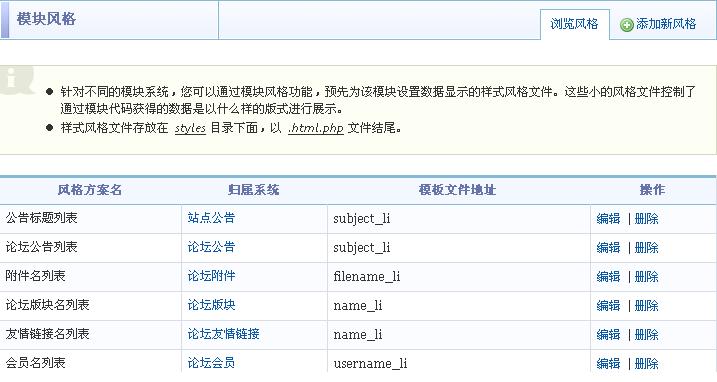The image size is (717, 382).
Task: Edit the 友情链接名列表 style
Action: coord(608,334)
